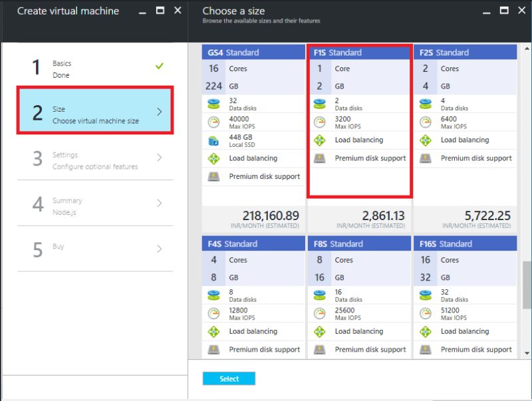Image resolution: width=532 pixels, height=401 pixels.
Task: Click the Load balancing icon on F16S Standard
Action: [426, 331]
